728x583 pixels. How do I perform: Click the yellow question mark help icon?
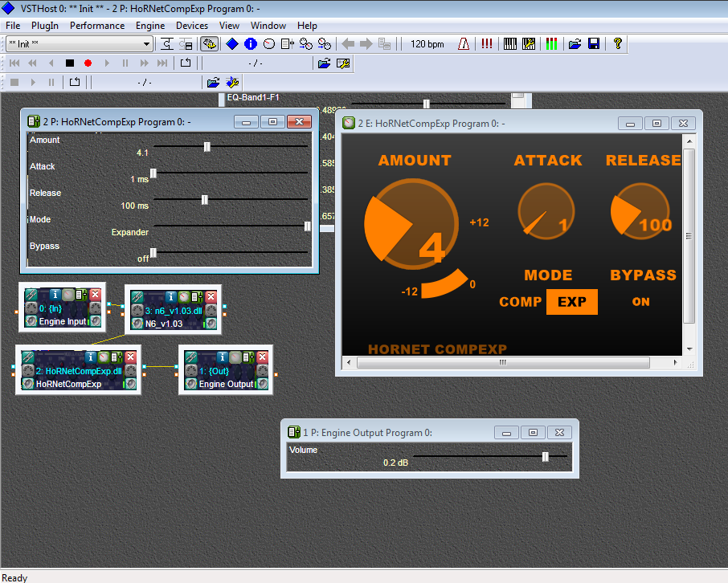617,44
